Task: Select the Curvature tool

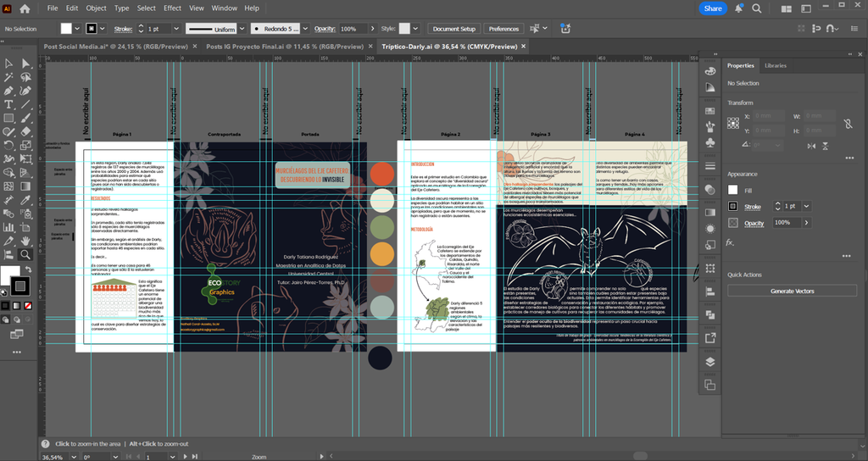Action: click(25, 91)
